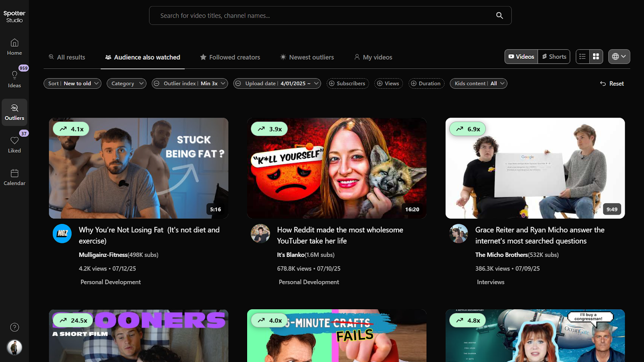Open the 'Stuck Being Fat?' thumbnail
The width and height of the screenshot is (644, 362).
[x=138, y=168]
